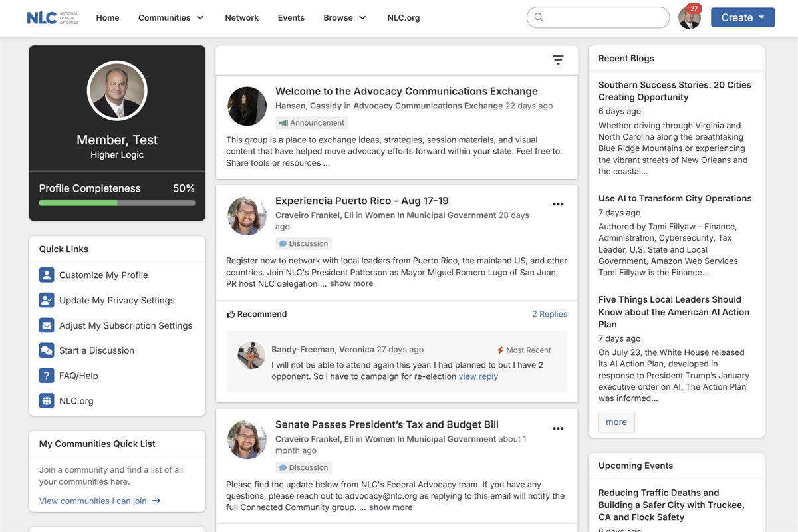Click the Update My Privacy Settings icon

47,300
